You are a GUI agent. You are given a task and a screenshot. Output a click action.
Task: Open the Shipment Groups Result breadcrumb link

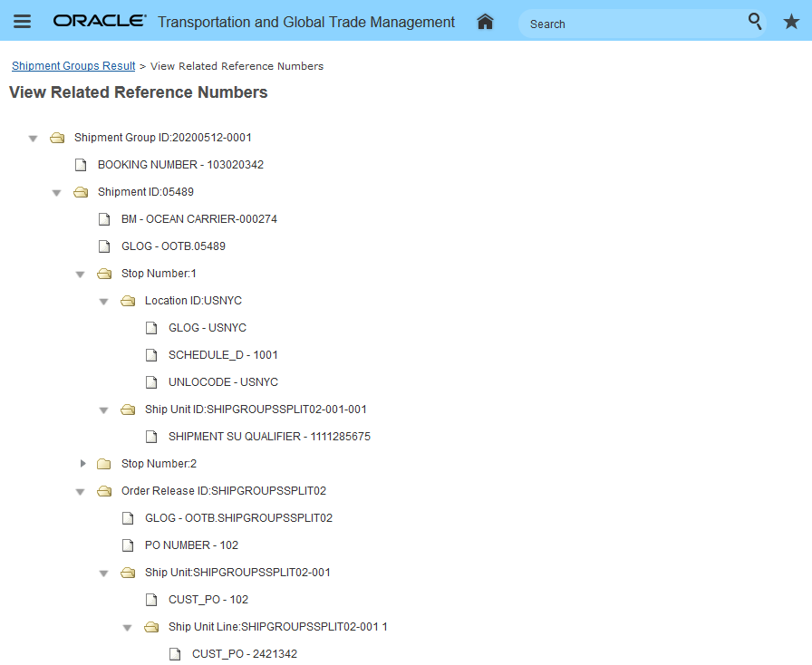73,66
